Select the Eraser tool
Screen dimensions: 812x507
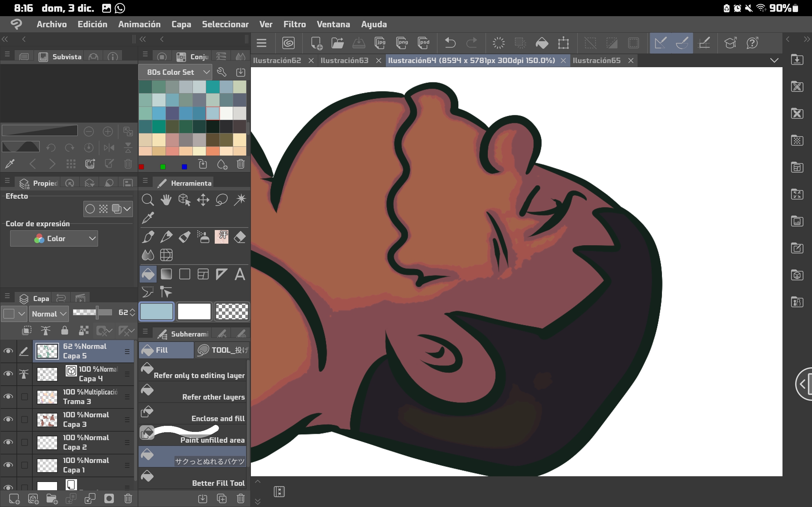point(240,237)
